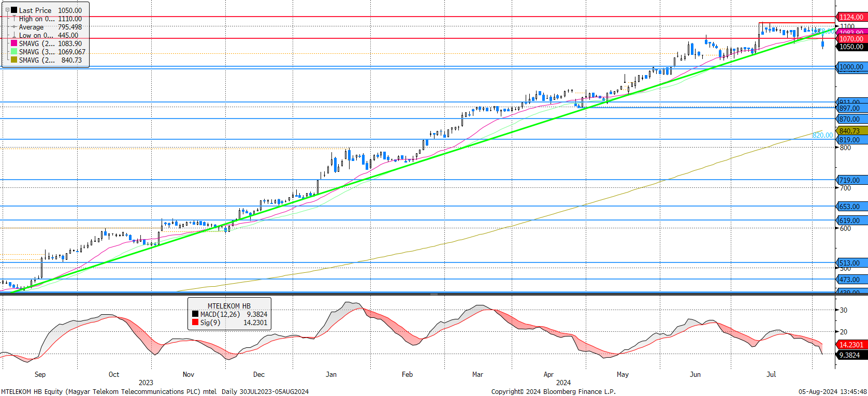This screenshot has height=396, width=868.
Task: Click the Nov label on time axis
Action: click(x=189, y=374)
